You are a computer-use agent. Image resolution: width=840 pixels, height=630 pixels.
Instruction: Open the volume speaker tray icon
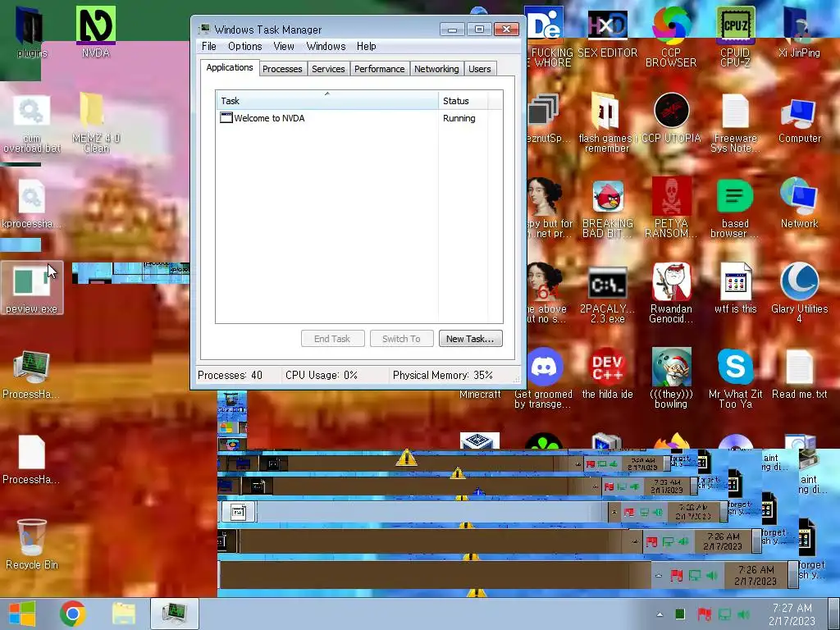pyautogui.click(x=743, y=614)
